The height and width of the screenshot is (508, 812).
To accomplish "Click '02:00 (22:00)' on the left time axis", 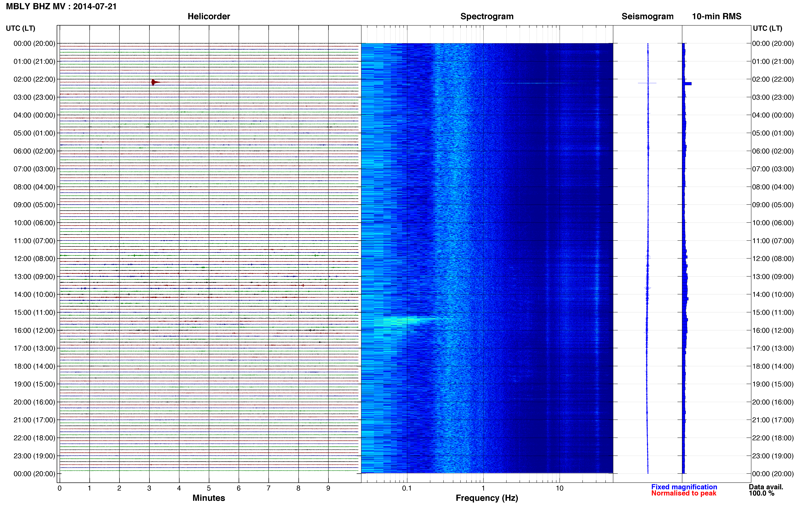I will 34,79.
